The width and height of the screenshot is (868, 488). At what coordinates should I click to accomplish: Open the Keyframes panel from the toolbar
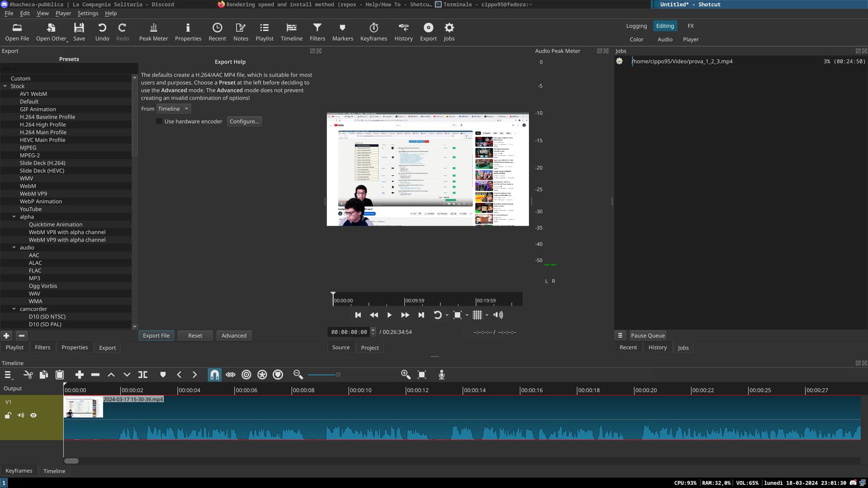pyautogui.click(x=373, y=32)
